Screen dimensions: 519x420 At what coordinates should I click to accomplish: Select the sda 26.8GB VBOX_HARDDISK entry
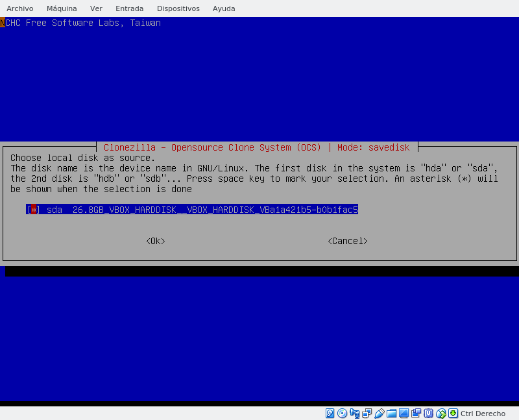[192, 210]
